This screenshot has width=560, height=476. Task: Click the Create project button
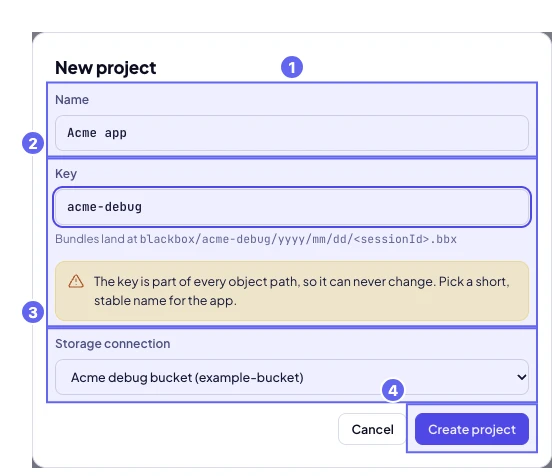(x=472, y=429)
